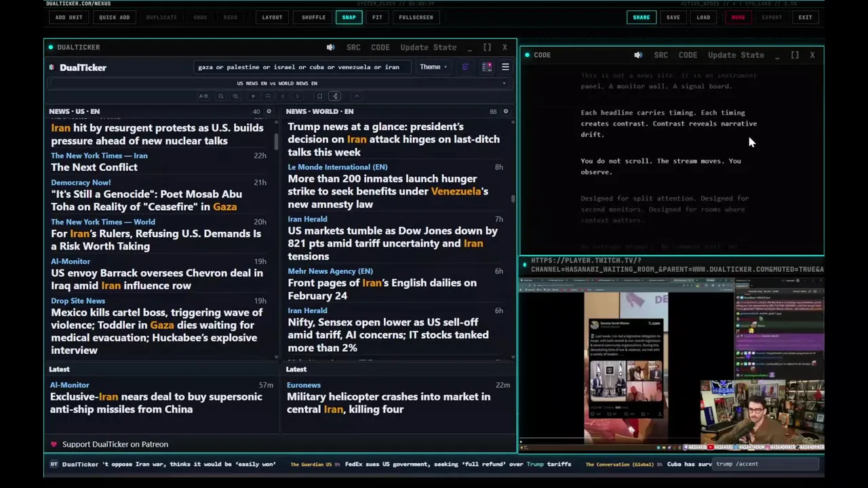Click the World news column scrollbar

click(x=513, y=199)
